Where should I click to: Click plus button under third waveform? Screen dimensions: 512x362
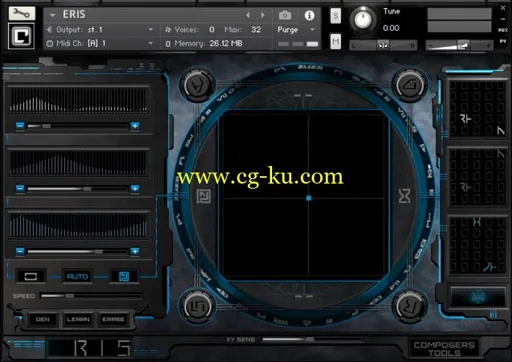[x=135, y=251]
